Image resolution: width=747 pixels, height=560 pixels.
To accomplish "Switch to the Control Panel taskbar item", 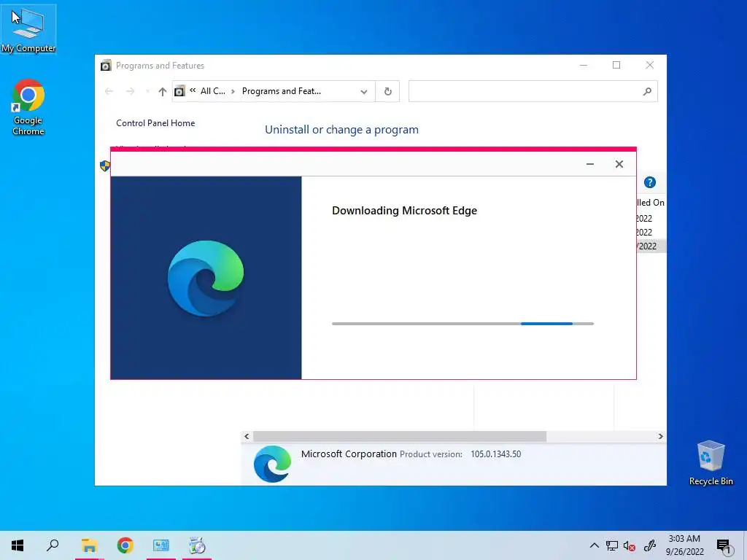I will pyautogui.click(x=161, y=545).
